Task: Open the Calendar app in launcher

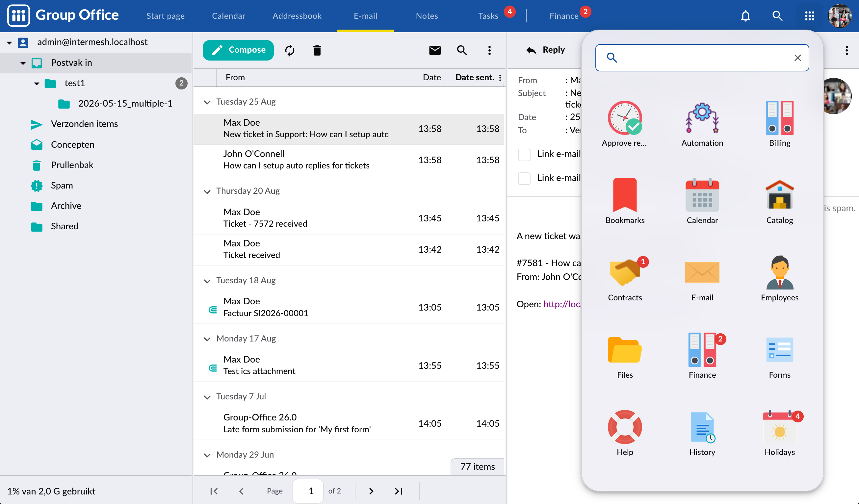Action: [702, 201]
